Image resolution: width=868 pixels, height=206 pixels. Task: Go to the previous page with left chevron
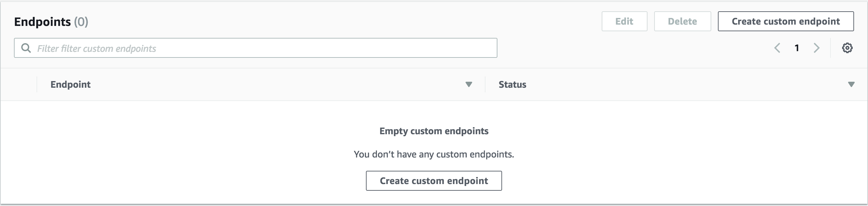[x=777, y=48]
